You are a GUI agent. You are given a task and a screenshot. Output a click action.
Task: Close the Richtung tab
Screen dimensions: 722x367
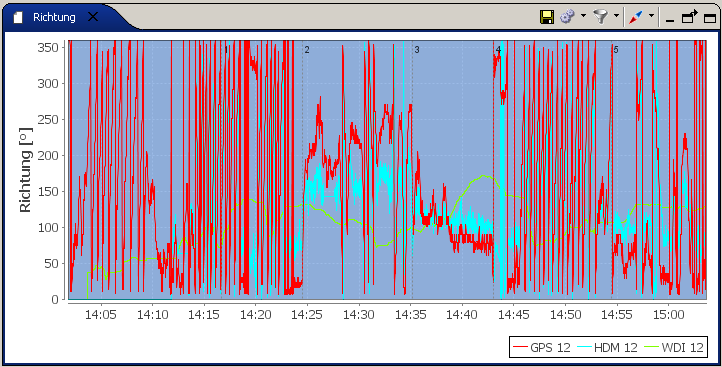click(x=93, y=17)
